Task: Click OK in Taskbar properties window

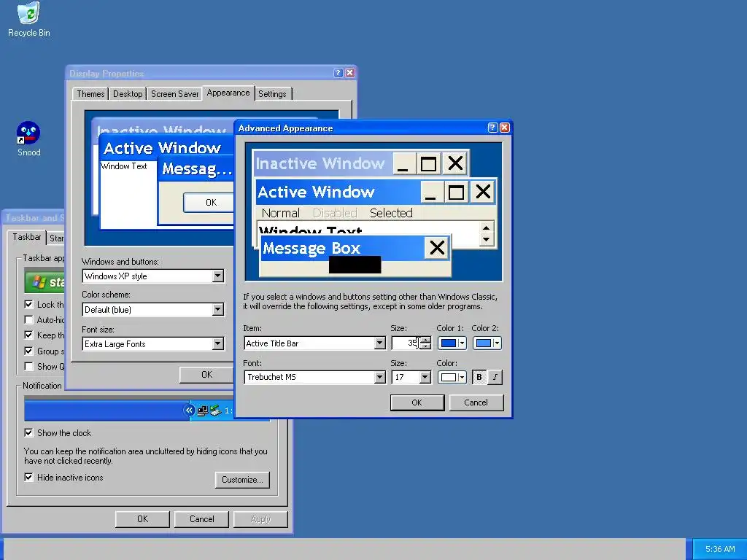Action: click(x=142, y=519)
